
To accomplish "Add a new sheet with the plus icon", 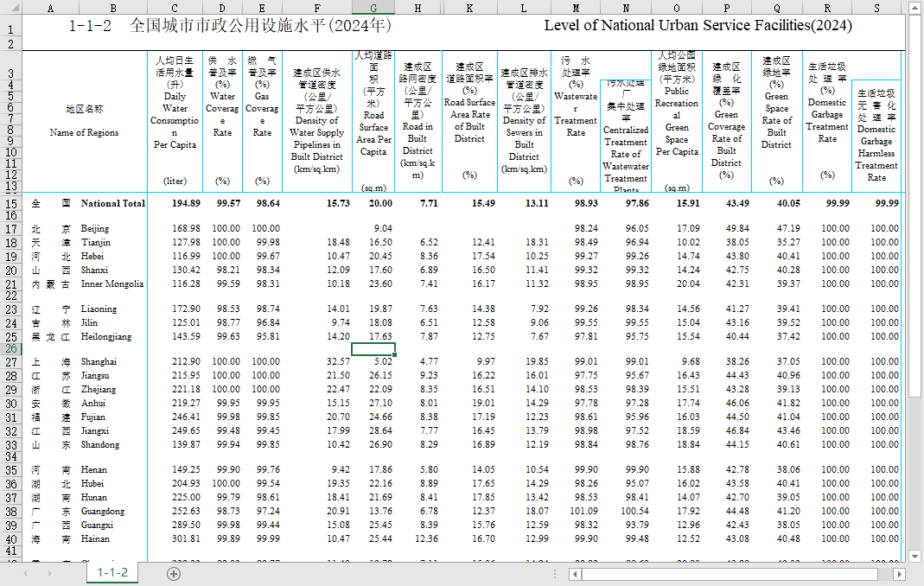I will [x=174, y=573].
